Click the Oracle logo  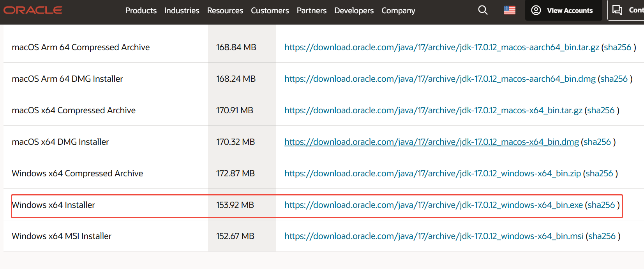[33, 10]
